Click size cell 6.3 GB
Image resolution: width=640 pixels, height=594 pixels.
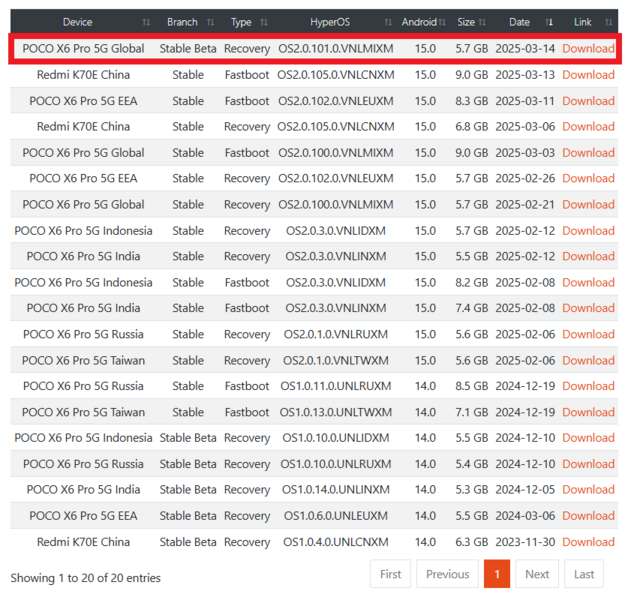click(472, 542)
